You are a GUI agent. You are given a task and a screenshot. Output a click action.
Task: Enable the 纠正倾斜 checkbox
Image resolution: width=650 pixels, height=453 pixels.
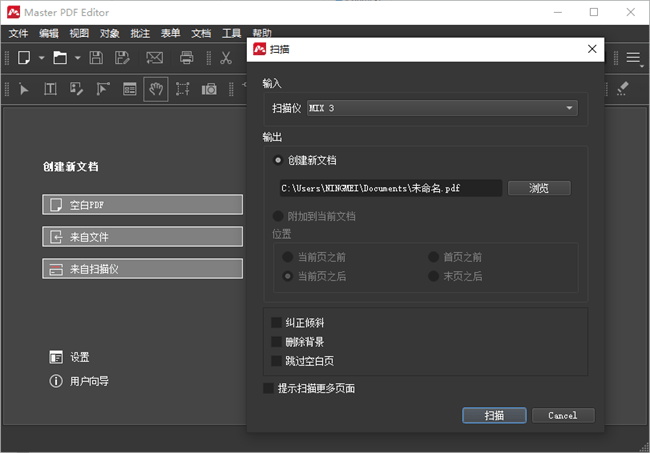click(277, 323)
